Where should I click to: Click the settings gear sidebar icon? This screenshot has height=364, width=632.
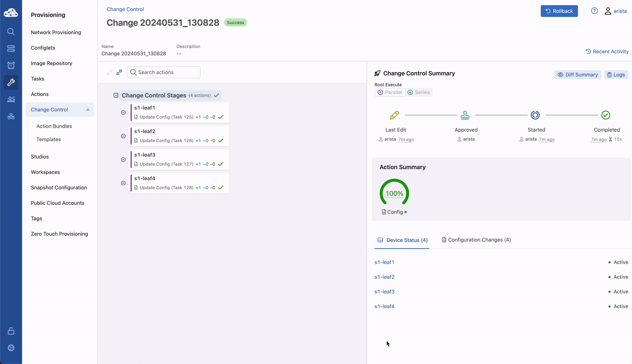point(11,348)
